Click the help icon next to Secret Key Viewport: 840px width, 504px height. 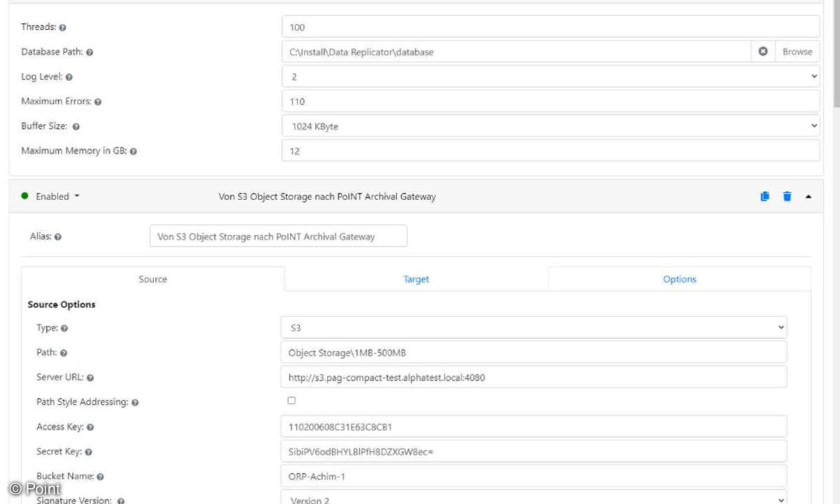tap(88, 452)
